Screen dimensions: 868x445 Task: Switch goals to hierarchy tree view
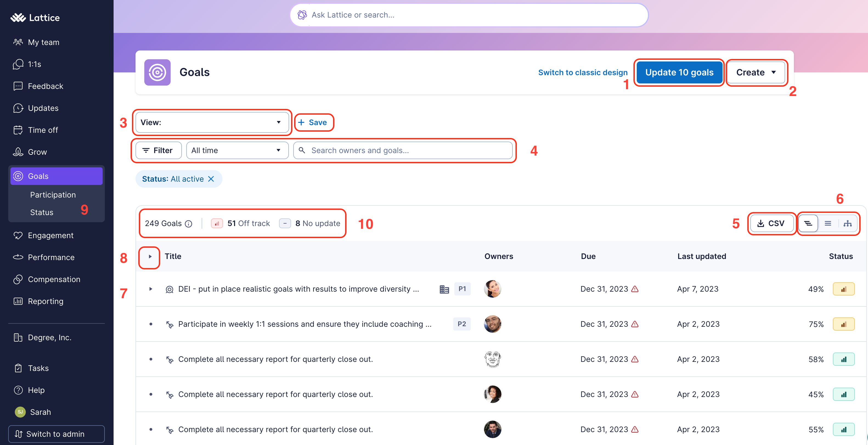[808, 223]
